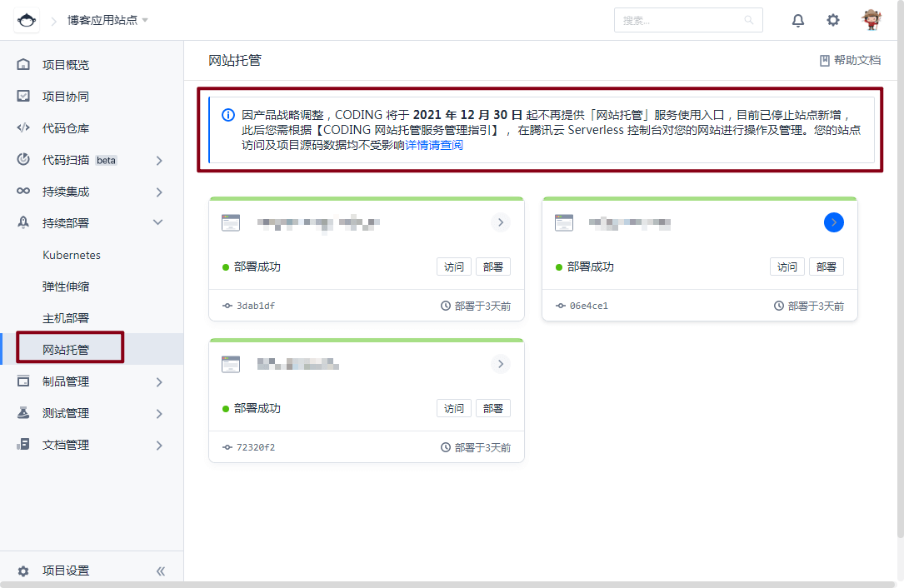This screenshot has height=588, width=904.
Task: Click the 网站托管 page heading
Action: click(x=235, y=61)
